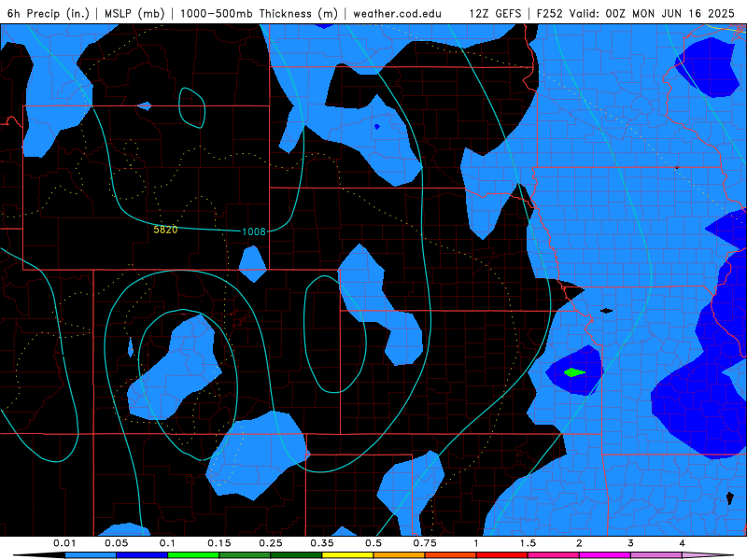Select the magenta legend swatch after 2
Viewport: 747px width, 560px height.
coord(604,555)
